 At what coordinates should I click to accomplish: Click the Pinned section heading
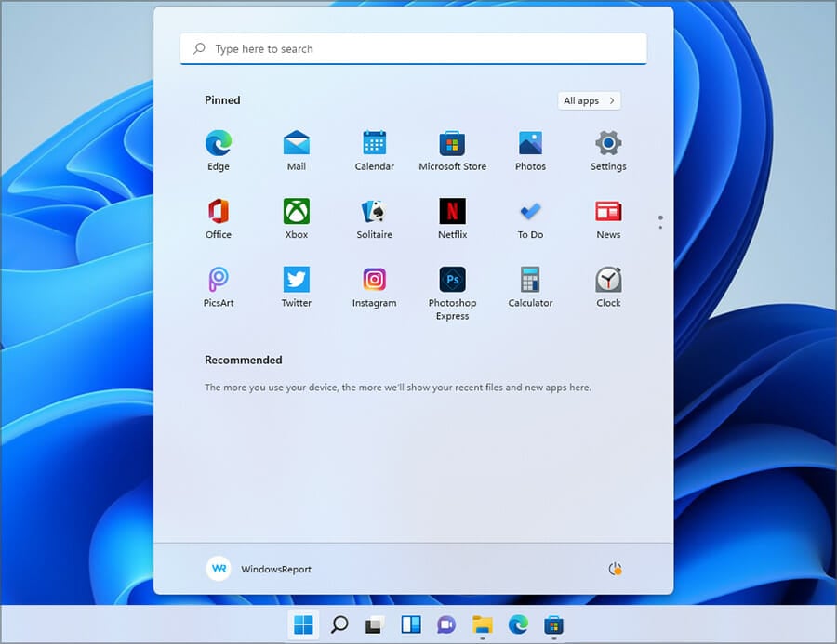tap(222, 100)
